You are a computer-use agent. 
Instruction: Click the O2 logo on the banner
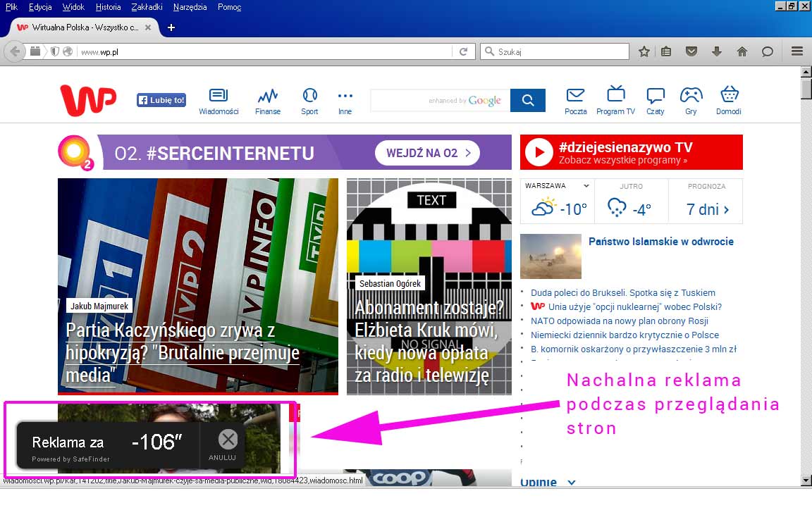point(75,153)
